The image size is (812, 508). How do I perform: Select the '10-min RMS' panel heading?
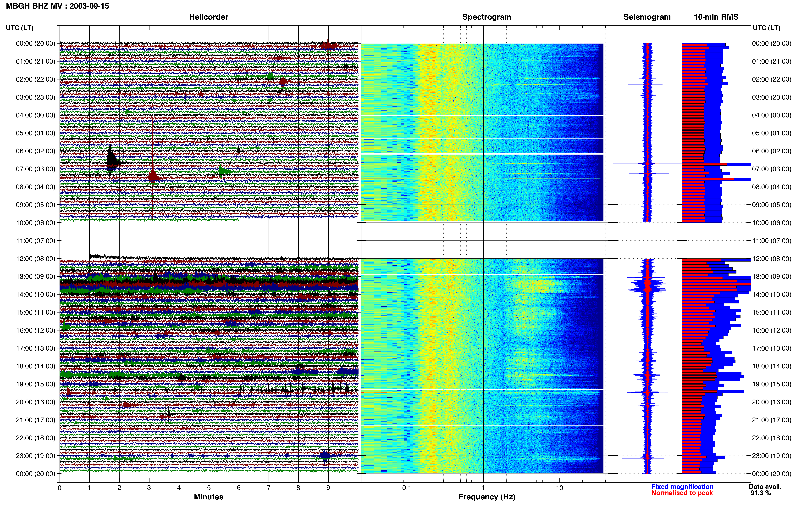(716, 17)
